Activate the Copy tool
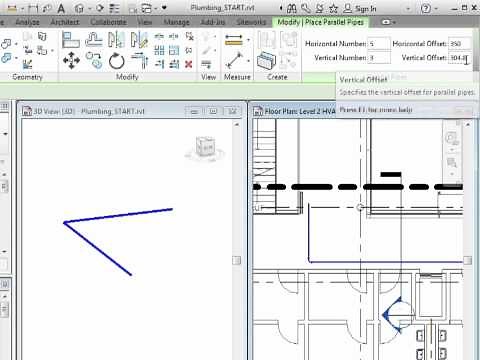 pyautogui.click(x=94, y=60)
